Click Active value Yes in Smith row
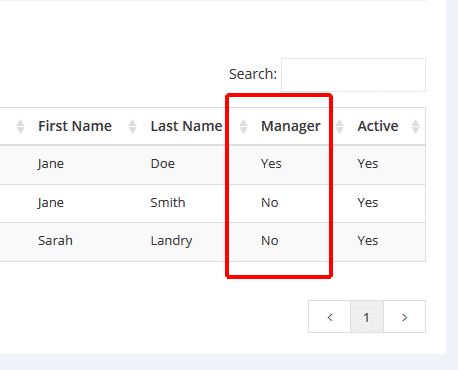 368,203
